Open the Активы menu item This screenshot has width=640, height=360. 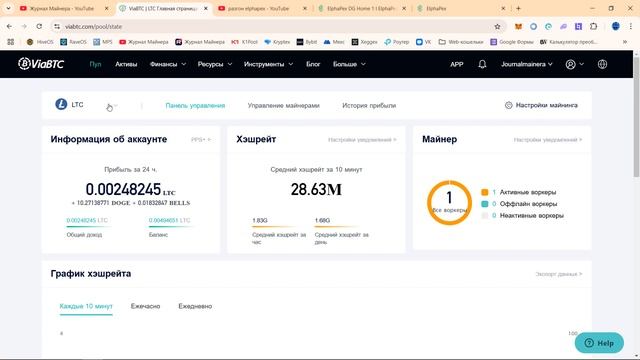[x=126, y=64]
